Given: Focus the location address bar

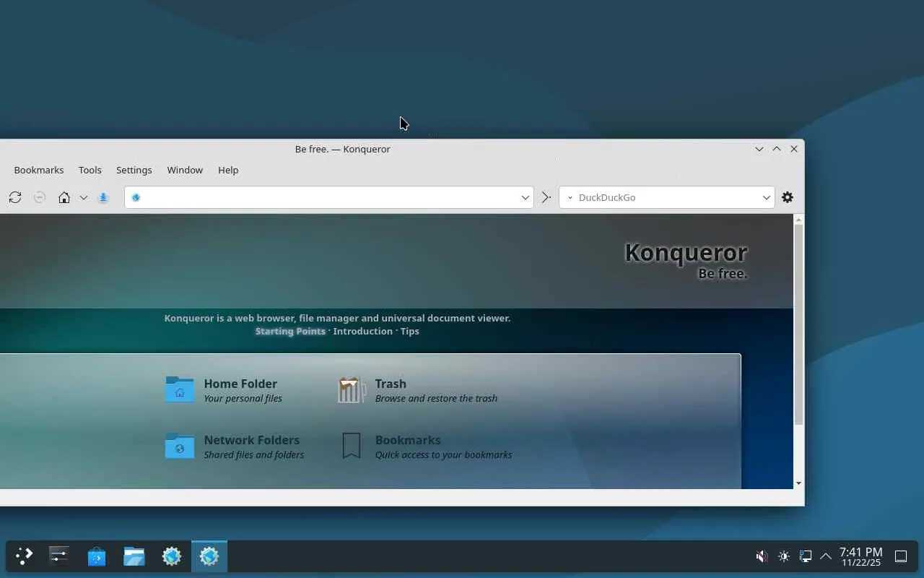Looking at the screenshot, I should tap(328, 197).
